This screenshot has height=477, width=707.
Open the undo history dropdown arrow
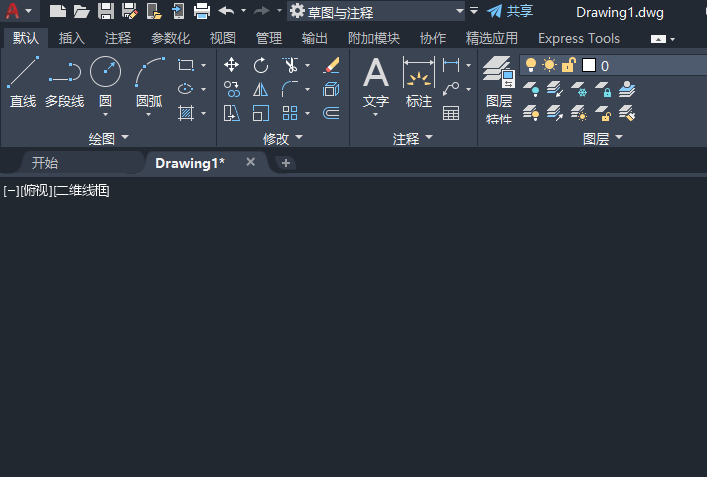243,11
